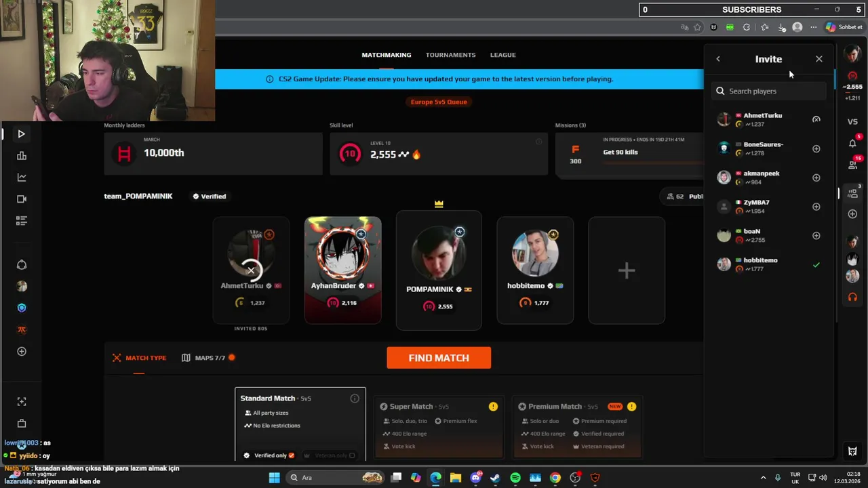This screenshot has width=868, height=488.
Task: Select the Premium Match card
Action: (x=577, y=427)
